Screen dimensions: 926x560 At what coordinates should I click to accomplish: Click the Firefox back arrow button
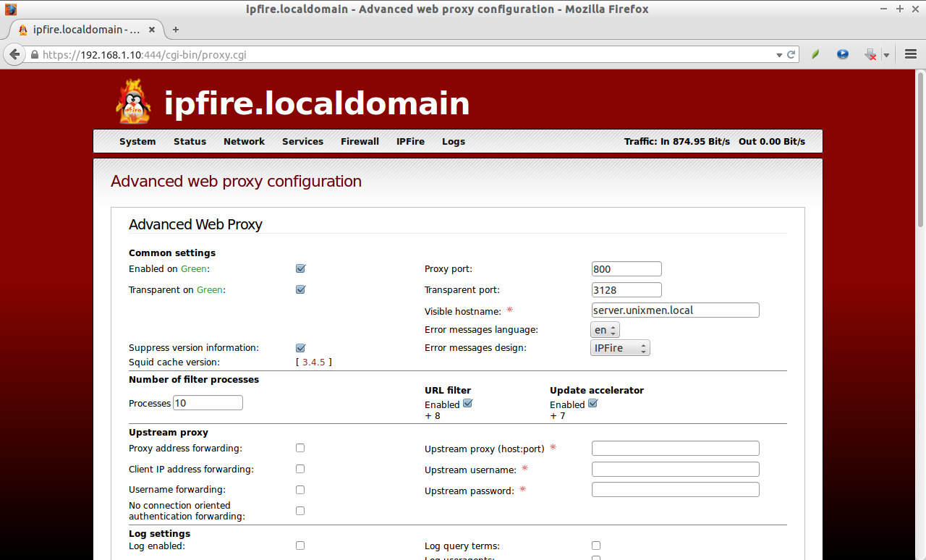coord(14,54)
